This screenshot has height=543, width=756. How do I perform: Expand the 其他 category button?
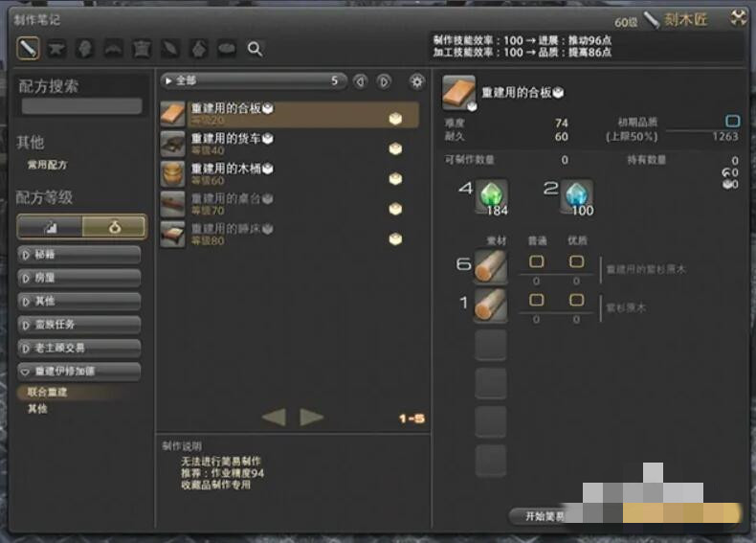[79, 301]
